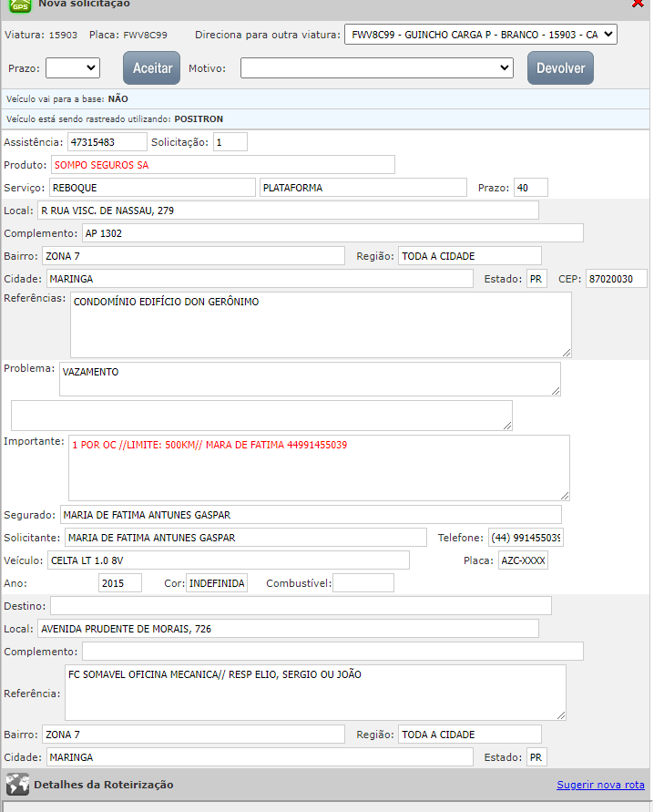The image size is (664, 812).
Task: Click the green GPS icon
Action: click(20, 5)
